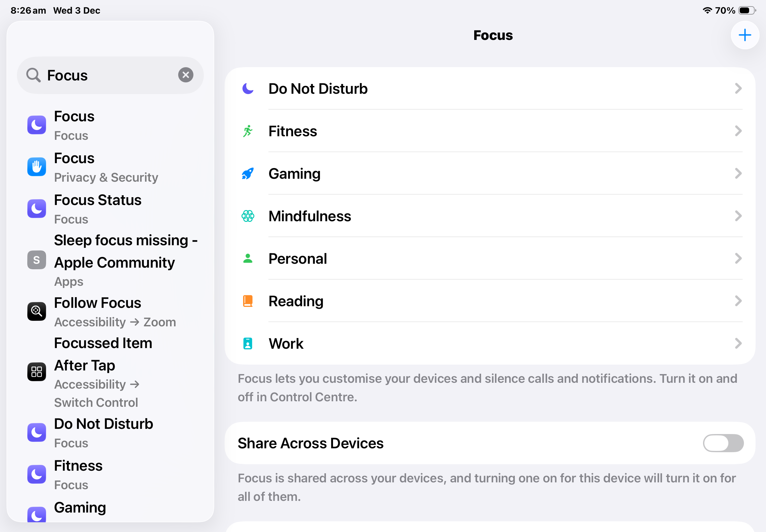Viewport: 766px width, 532px height.
Task: Clear the search field with X icon
Action: (x=186, y=75)
